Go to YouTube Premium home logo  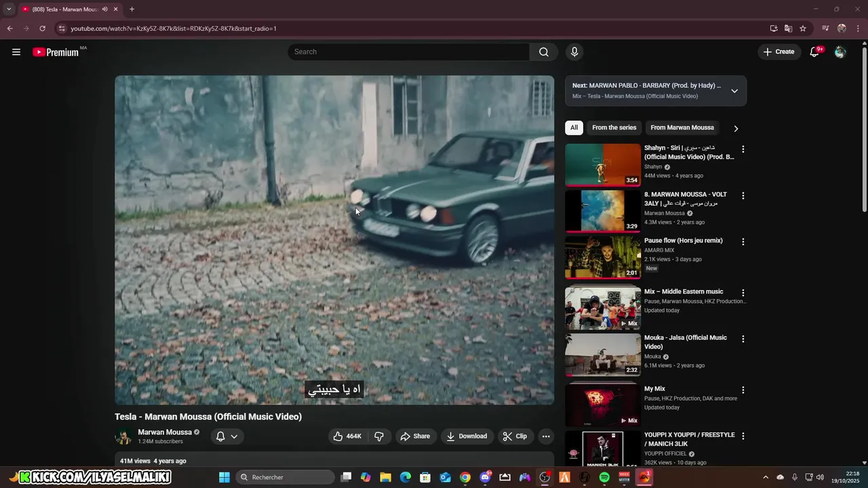click(x=56, y=52)
